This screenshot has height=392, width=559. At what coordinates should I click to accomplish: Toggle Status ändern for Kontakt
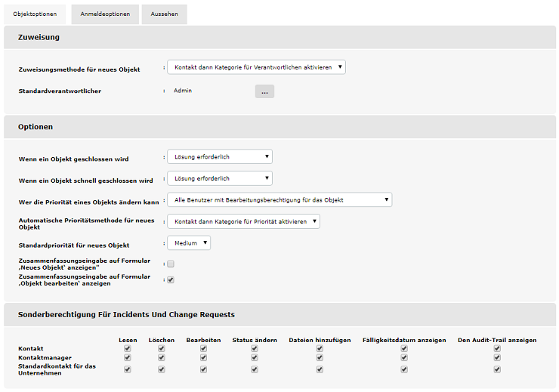coord(255,348)
